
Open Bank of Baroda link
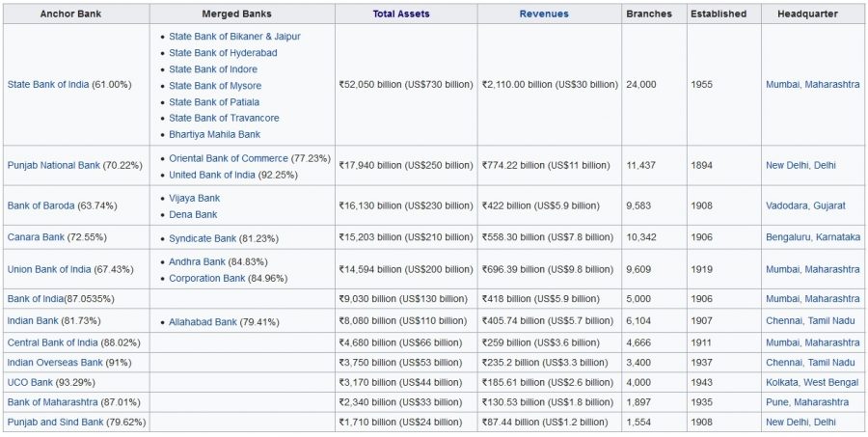pos(41,205)
